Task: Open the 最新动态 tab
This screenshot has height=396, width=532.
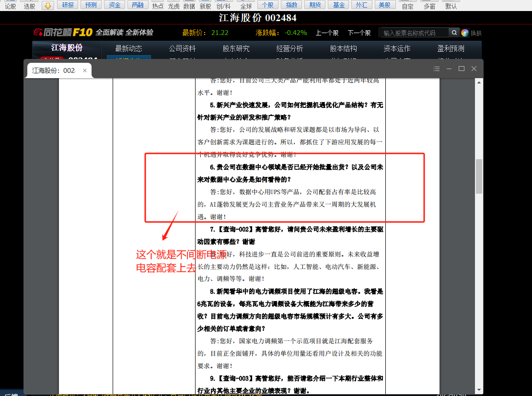Action: click(128, 48)
